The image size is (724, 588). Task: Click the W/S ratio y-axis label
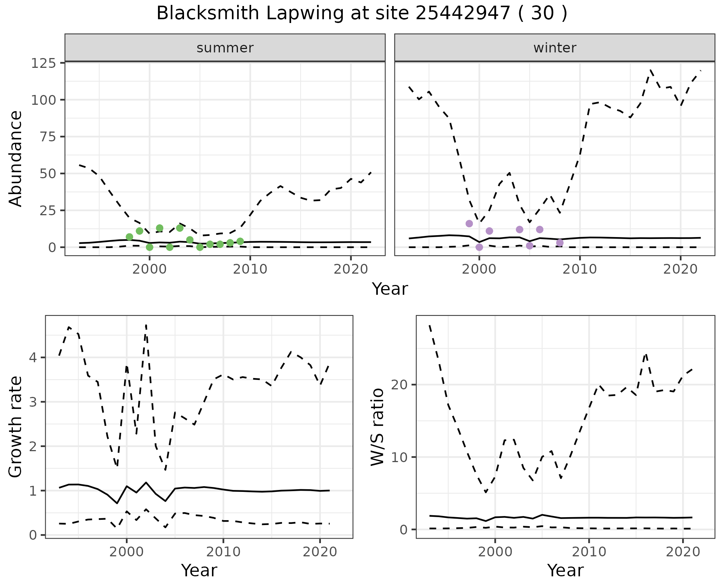(377, 427)
